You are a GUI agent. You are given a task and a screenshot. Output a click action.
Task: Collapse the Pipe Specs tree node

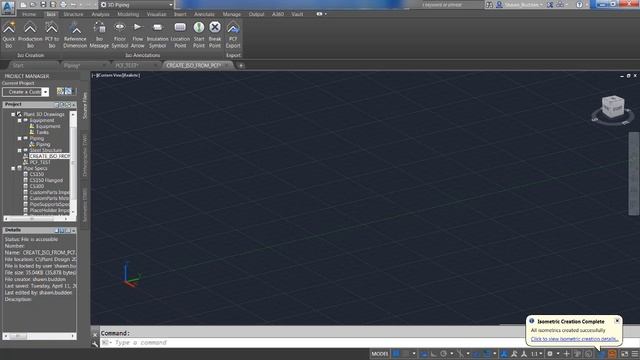(13, 168)
